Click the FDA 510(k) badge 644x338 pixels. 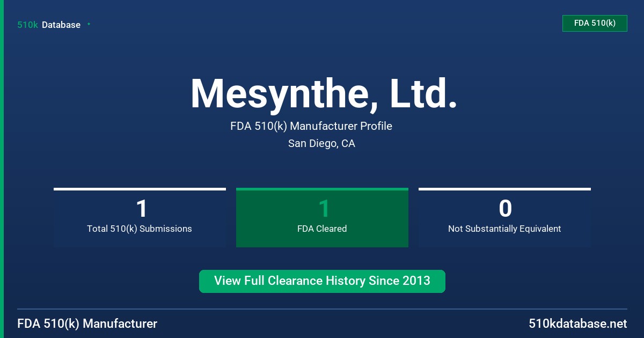click(x=595, y=23)
